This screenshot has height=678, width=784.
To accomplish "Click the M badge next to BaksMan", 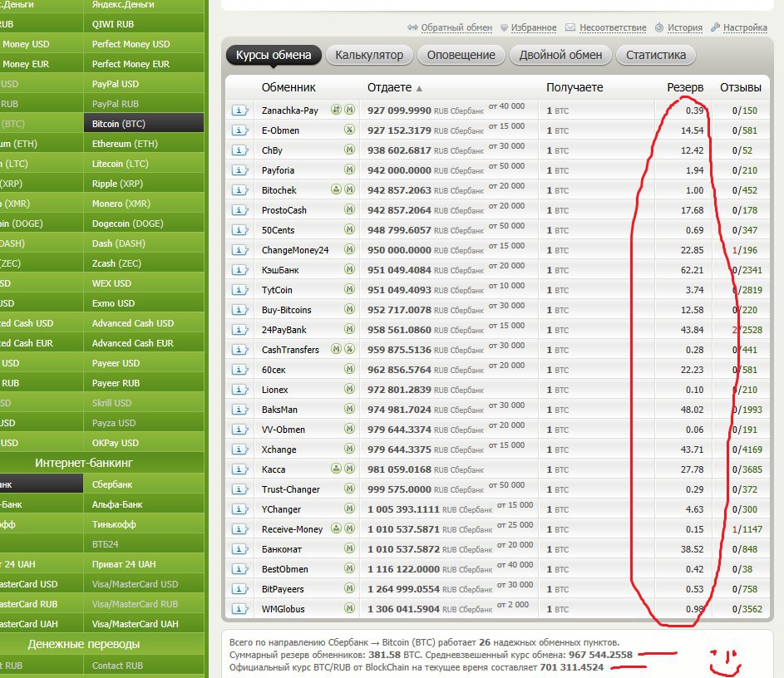I will 349,409.
